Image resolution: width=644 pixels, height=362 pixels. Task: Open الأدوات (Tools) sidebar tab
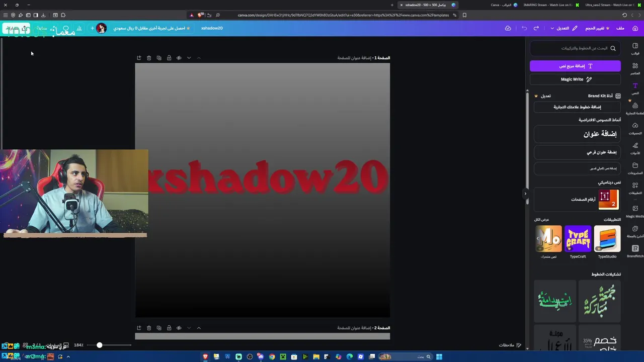[x=635, y=148]
